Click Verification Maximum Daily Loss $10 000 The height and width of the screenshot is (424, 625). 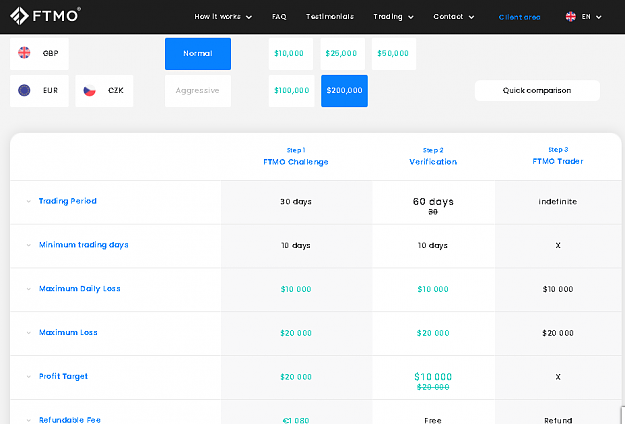pos(433,289)
